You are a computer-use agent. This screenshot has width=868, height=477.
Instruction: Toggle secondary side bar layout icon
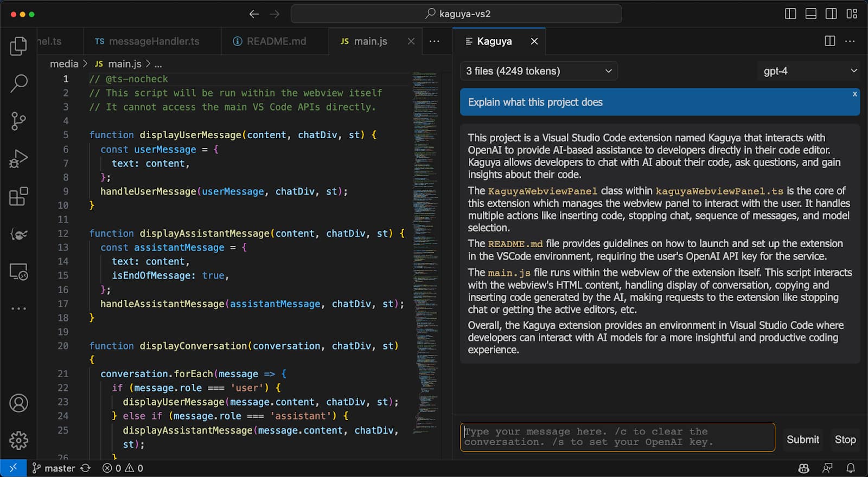(x=831, y=14)
